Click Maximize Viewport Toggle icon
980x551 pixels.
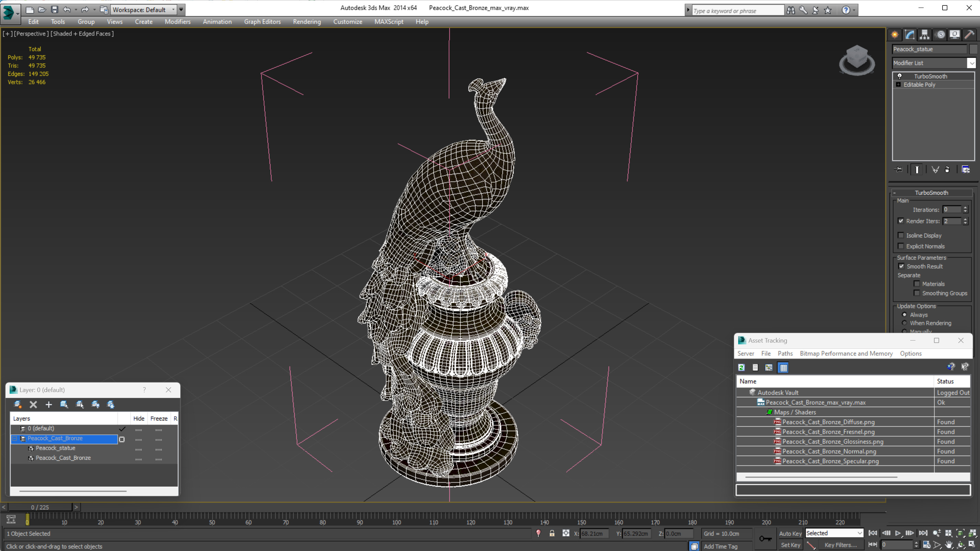coord(972,545)
